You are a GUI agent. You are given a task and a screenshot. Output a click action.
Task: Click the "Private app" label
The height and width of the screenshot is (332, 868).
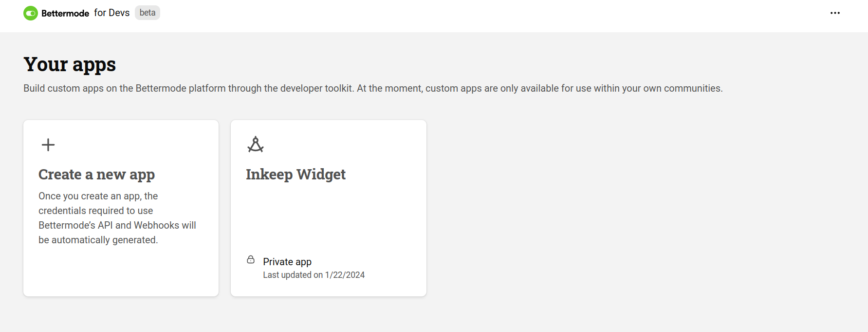tap(287, 262)
